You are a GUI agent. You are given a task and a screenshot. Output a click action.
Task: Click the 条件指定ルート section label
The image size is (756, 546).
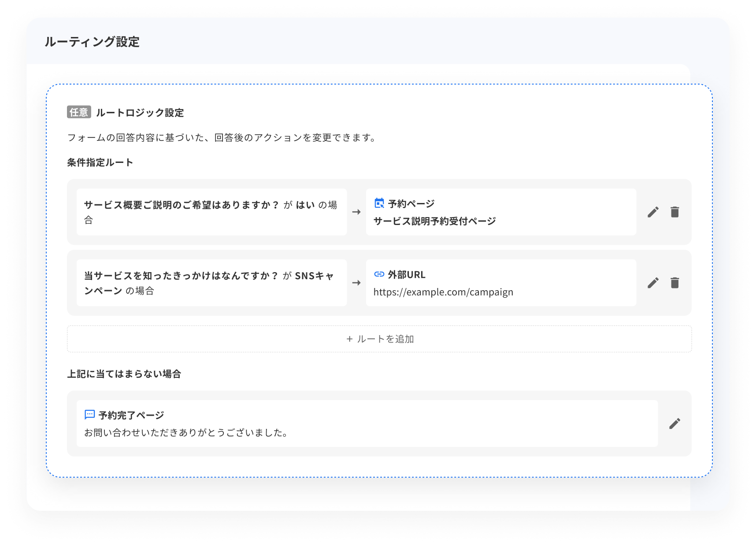100,162
